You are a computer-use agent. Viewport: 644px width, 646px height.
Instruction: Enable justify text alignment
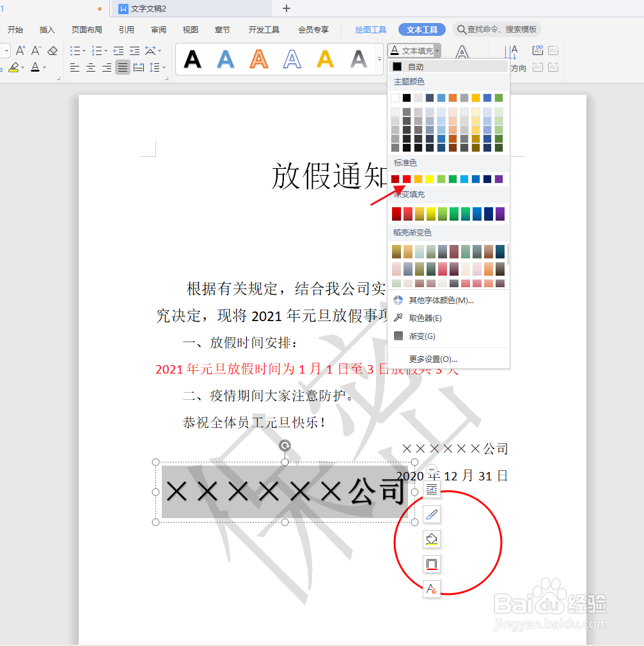123,67
